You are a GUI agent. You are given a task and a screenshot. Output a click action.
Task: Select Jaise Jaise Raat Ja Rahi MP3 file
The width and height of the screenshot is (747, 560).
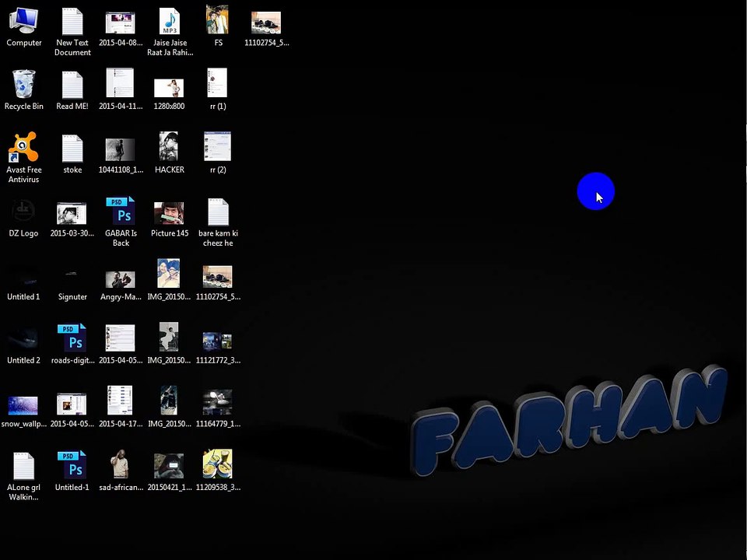pos(170,32)
